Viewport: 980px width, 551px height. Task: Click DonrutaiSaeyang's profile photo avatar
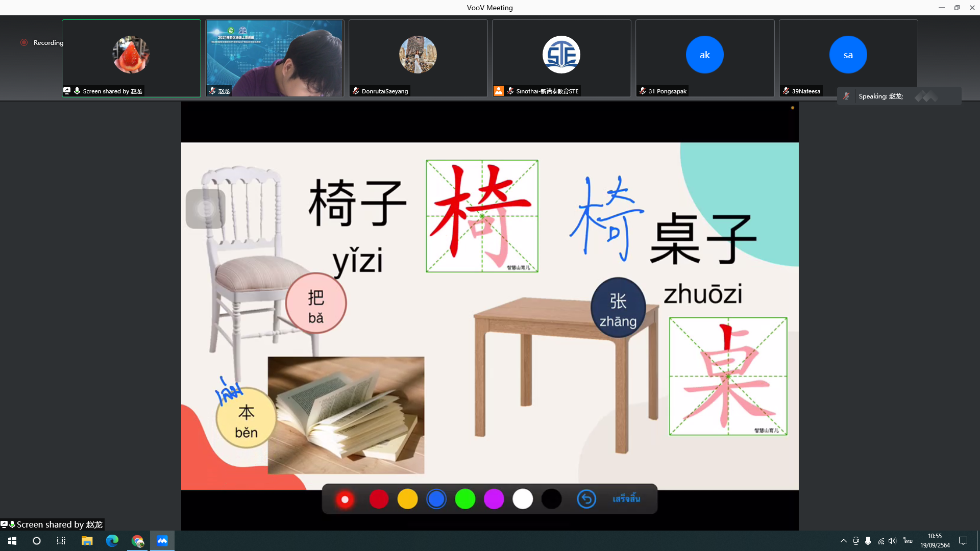pos(418,55)
